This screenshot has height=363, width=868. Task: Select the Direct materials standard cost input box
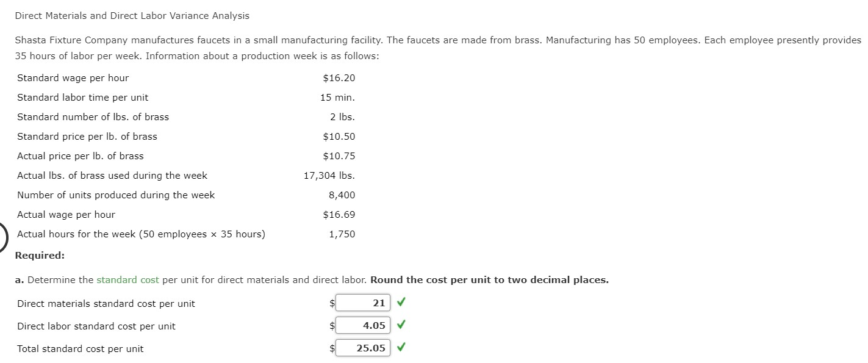(363, 303)
